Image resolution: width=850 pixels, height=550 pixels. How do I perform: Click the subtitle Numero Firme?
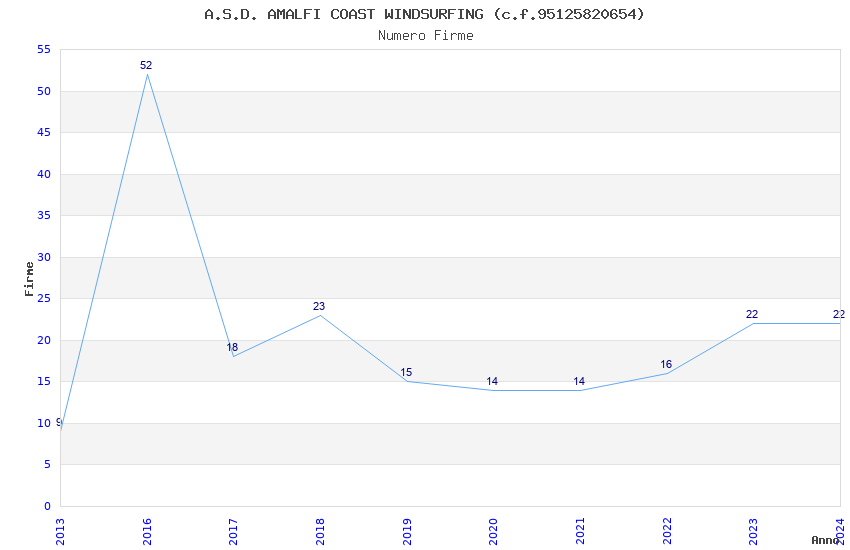pyautogui.click(x=426, y=36)
